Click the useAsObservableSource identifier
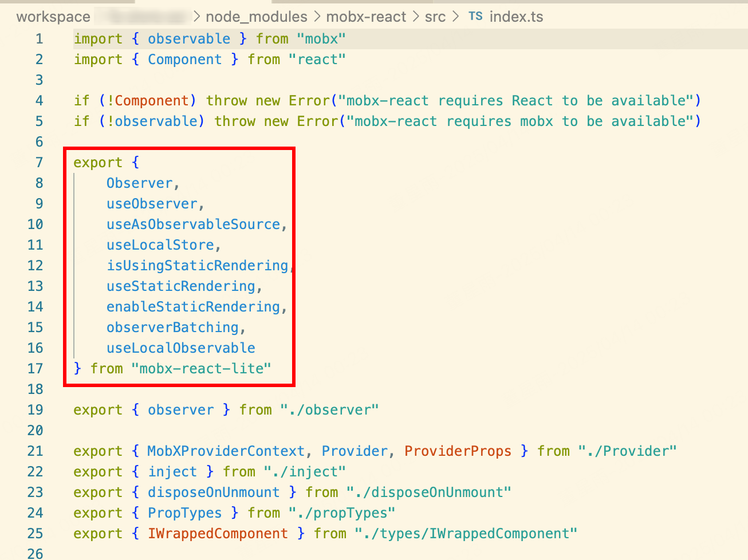The width and height of the screenshot is (748, 560). click(x=193, y=224)
